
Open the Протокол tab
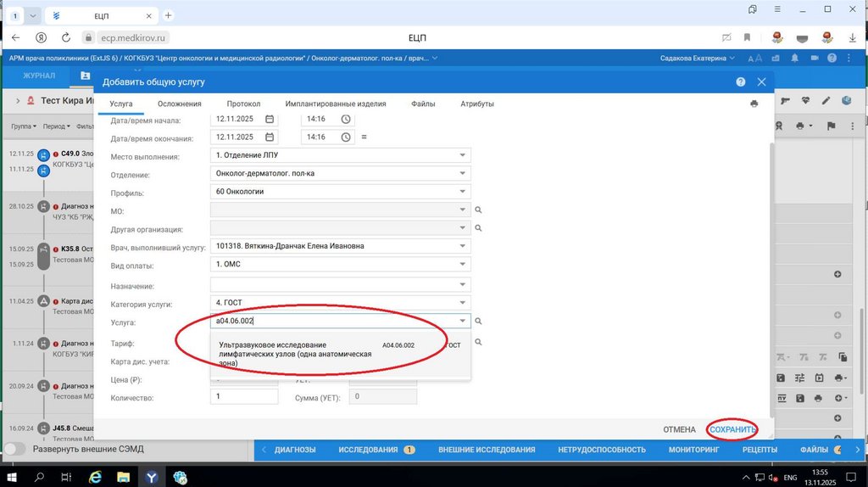(x=243, y=104)
